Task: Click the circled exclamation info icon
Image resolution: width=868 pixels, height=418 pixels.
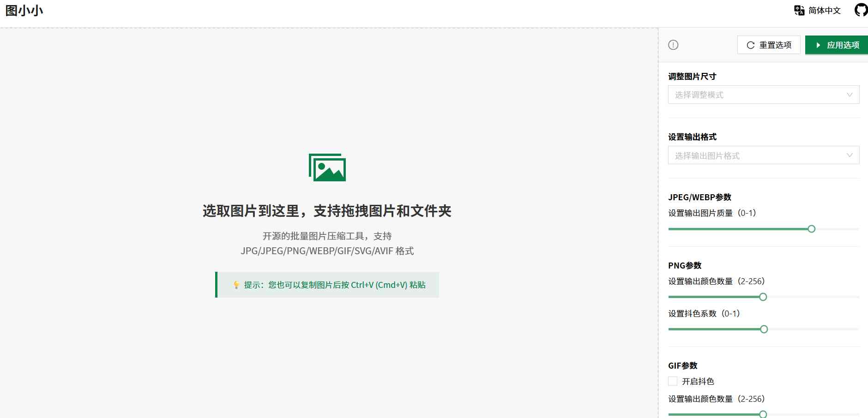Action: 673,45
